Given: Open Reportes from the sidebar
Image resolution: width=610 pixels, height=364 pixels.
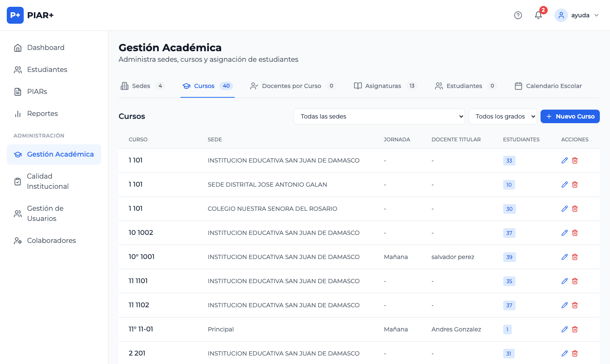Looking at the screenshot, I should click(x=42, y=113).
